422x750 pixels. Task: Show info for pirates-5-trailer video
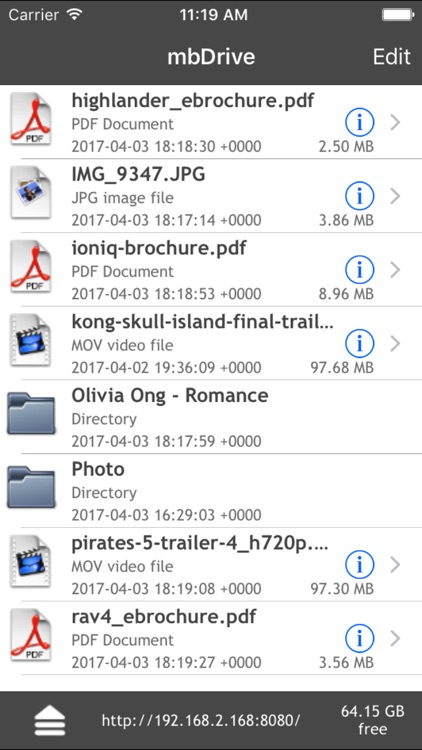pos(359,565)
